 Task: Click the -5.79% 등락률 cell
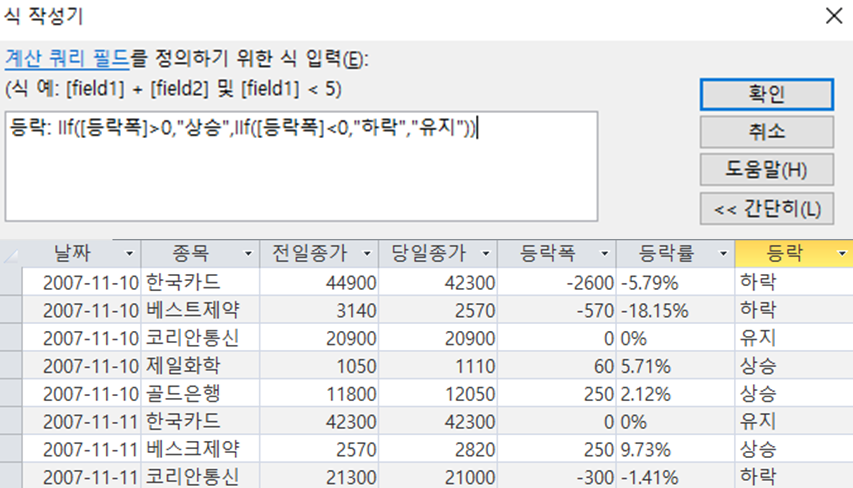pos(676,282)
